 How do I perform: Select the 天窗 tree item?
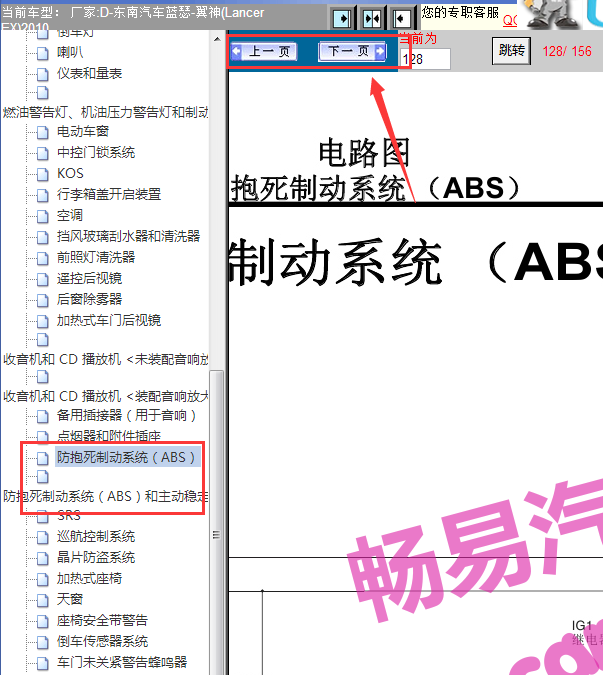[70, 600]
